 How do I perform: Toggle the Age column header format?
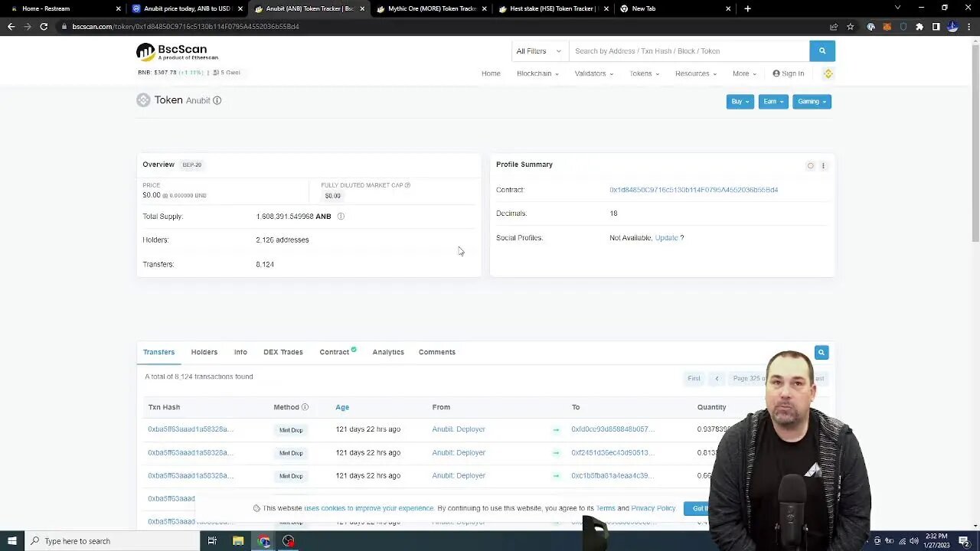point(342,407)
